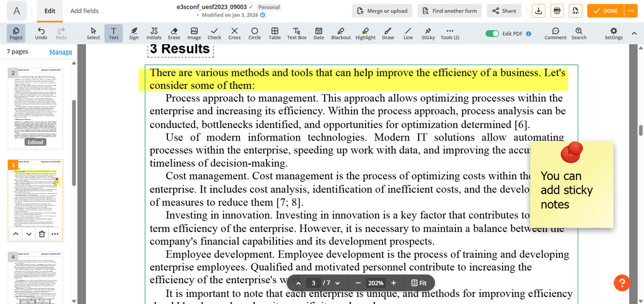
Task: Choose the Blackout tool
Action: point(341,33)
